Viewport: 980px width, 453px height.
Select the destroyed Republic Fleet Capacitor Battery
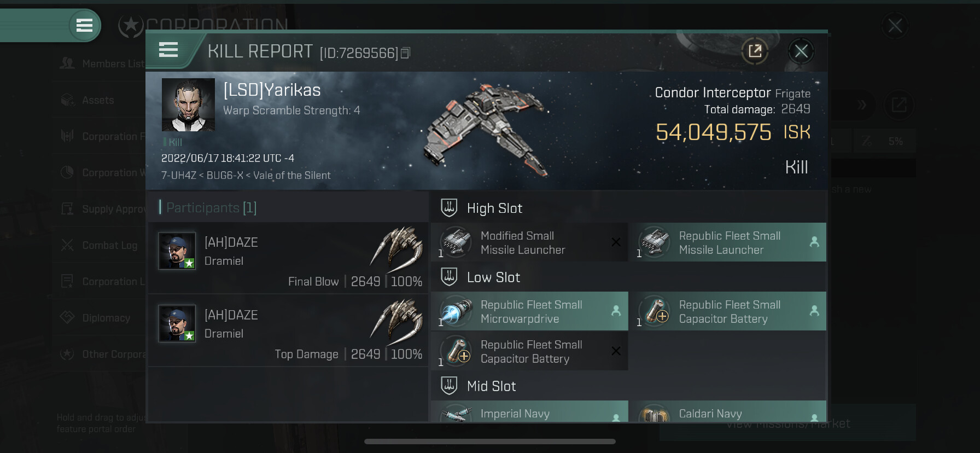[x=529, y=351]
